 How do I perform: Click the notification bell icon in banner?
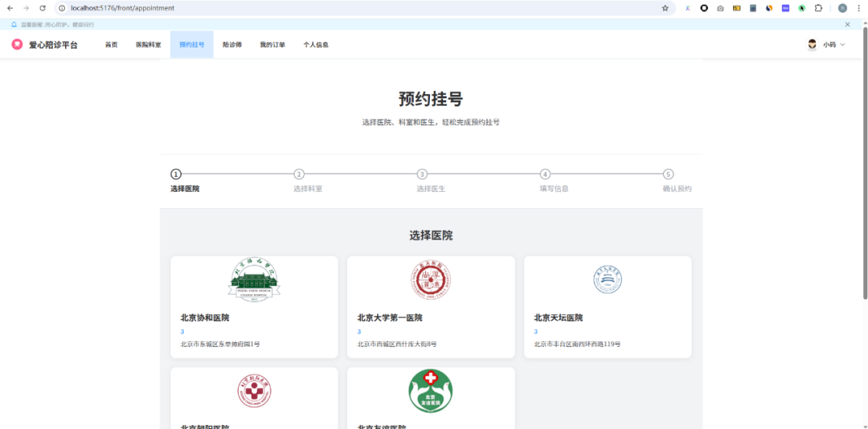coord(14,24)
